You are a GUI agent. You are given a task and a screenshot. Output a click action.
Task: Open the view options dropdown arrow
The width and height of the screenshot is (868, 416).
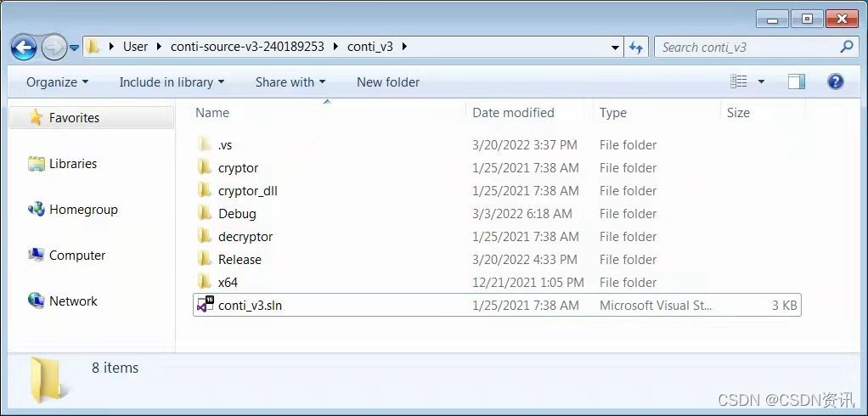(x=761, y=82)
